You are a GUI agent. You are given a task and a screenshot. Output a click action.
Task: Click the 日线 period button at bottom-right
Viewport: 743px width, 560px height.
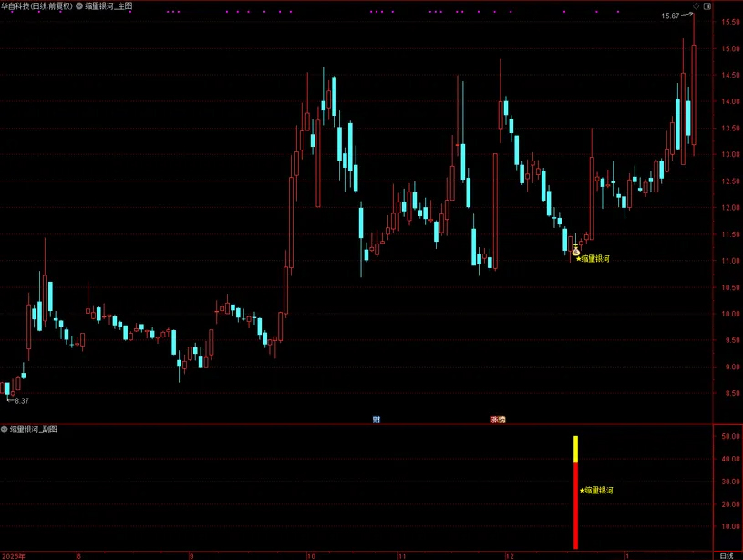tap(727, 555)
